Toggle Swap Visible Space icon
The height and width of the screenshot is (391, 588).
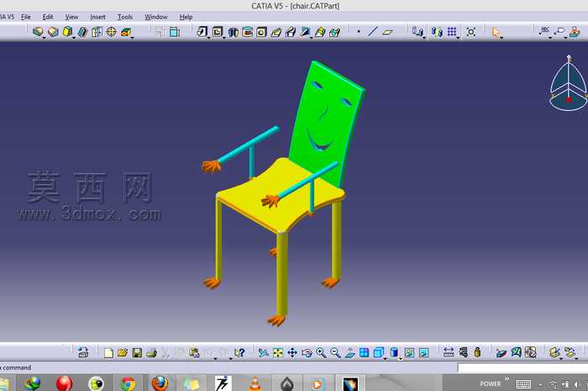(x=423, y=352)
